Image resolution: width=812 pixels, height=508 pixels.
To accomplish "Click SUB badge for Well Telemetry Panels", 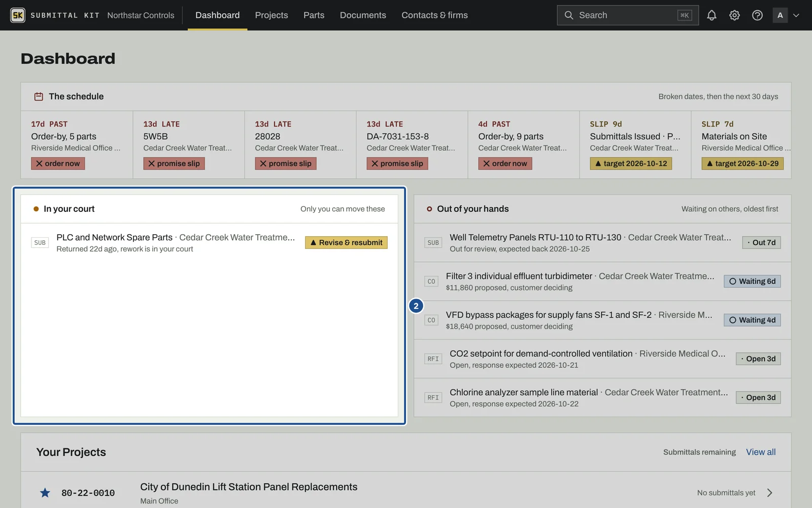I will coord(433,243).
